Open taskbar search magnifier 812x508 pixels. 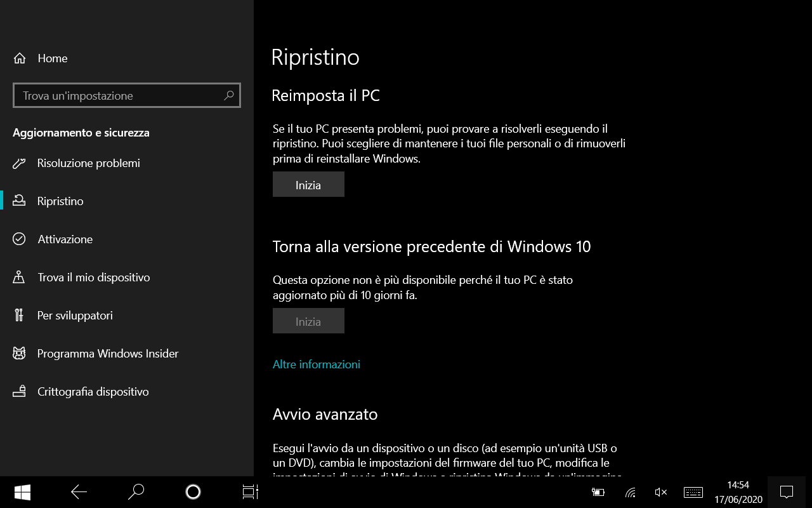point(136,492)
